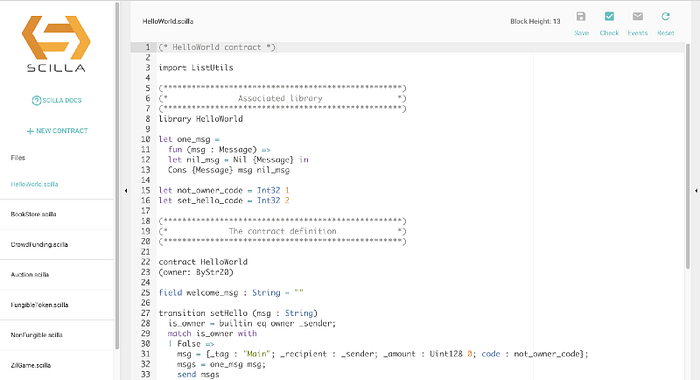700x380 pixels.
Task: Open Auction.scilla file
Action: [x=30, y=274]
